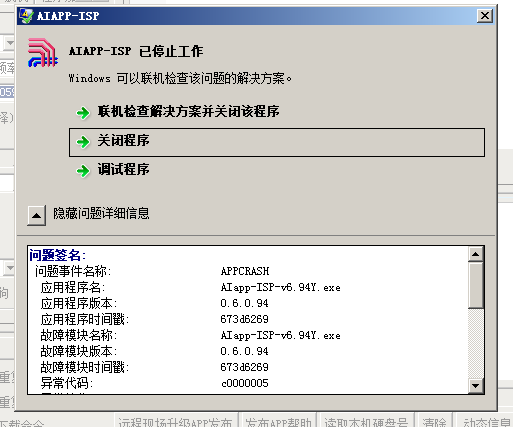The image size is (513, 427).
Task: Select 673d6269 in 故障模块时间戳 row
Action: coord(244,367)
